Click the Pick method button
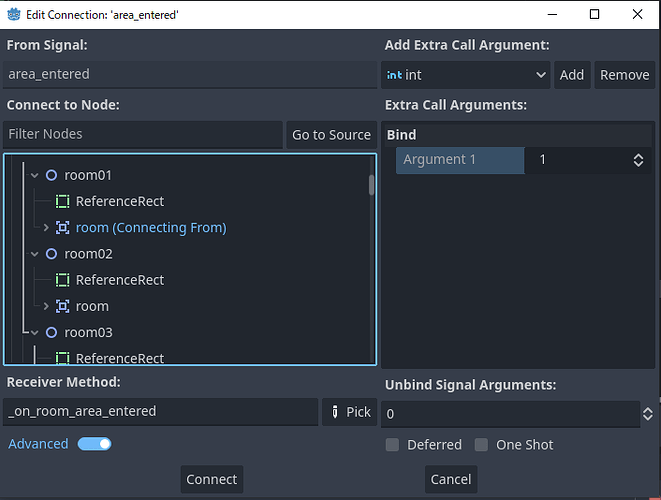This screenshot has width=661, height=500. click(x=349, y=412)
